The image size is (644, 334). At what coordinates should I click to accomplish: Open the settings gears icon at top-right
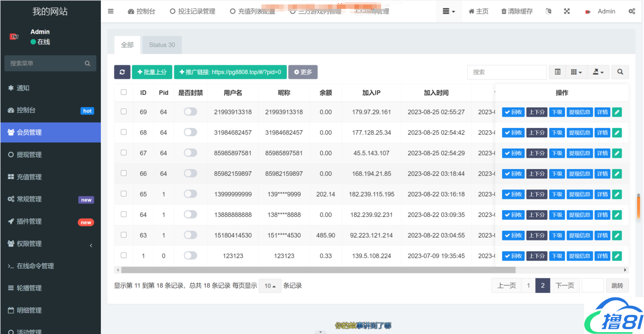(631, 11)
